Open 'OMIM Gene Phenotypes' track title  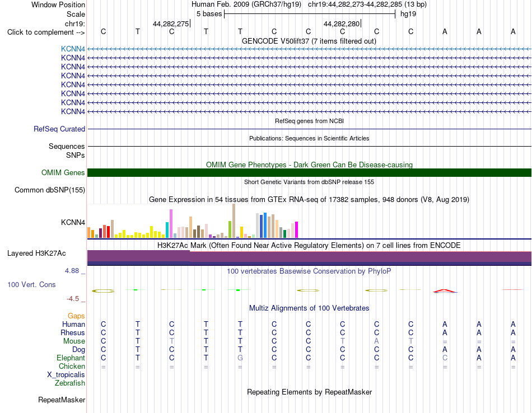(310, 165)
